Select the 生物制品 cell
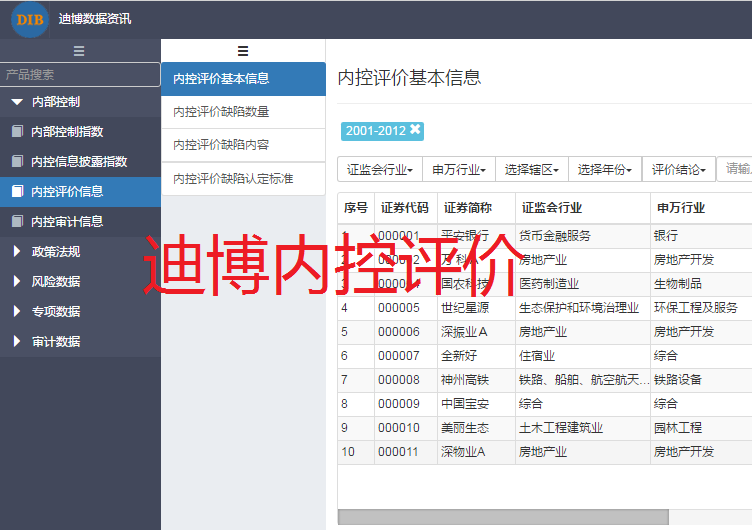 point(701,284)
